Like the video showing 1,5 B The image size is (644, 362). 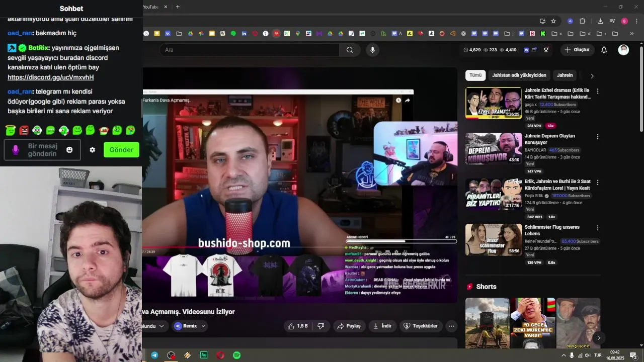[297, 326]
